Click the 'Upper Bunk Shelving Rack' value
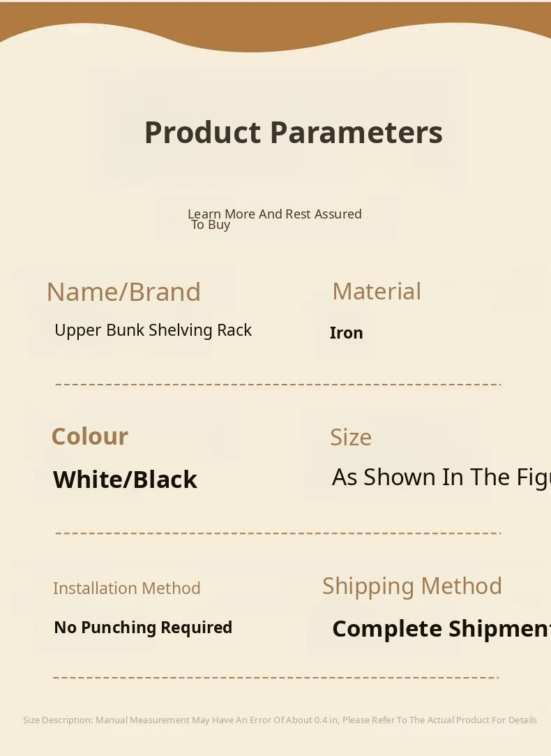The width and height of the screenshot is (551, 756). click(x=153, y=330)
